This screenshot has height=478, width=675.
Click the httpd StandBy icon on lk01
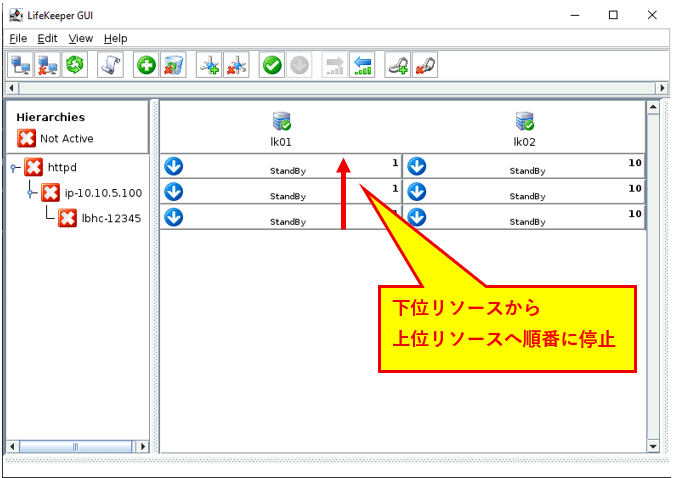click(x=174, y=166)
